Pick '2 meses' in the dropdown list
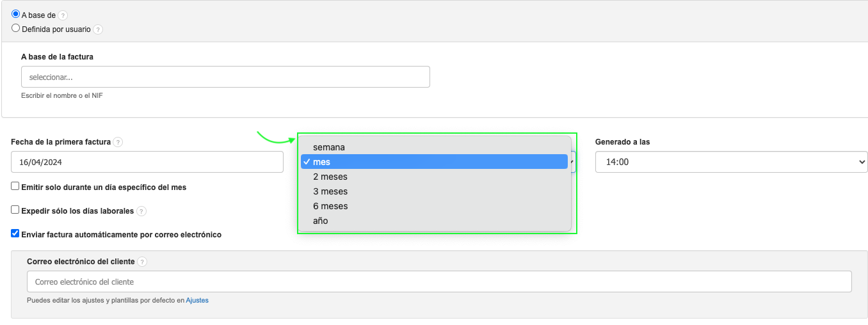868x325 pixels. click(330, 177)
